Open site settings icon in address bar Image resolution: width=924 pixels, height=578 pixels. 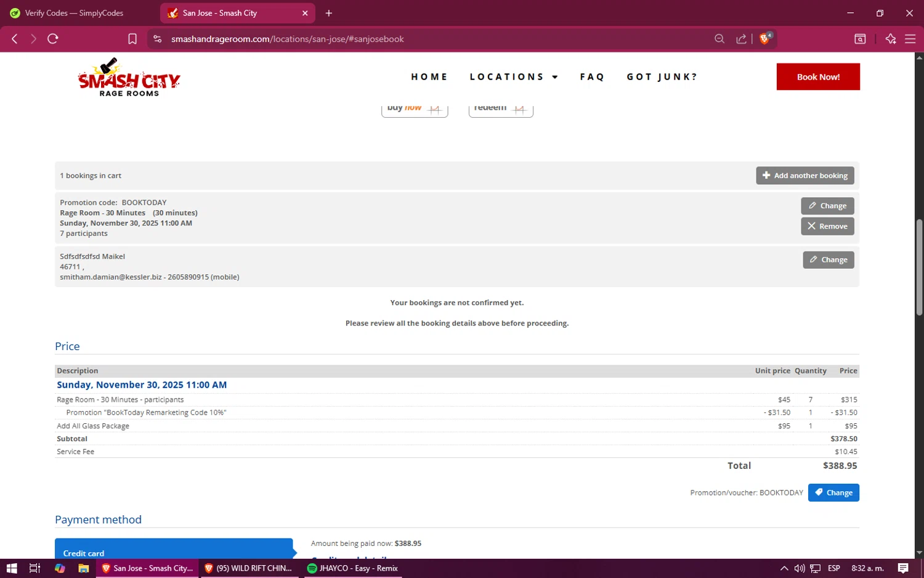point(158,39)
